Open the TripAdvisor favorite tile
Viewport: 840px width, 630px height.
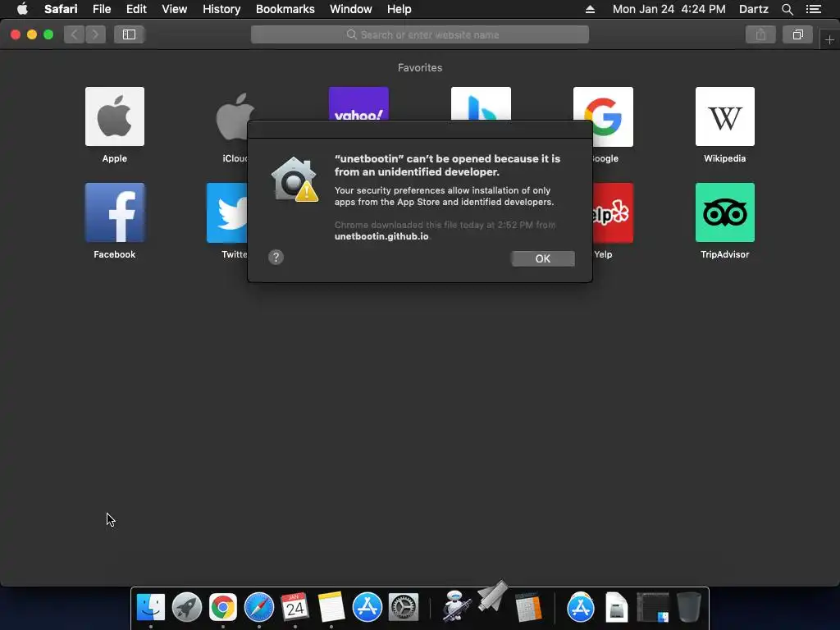tap(725, 212)
